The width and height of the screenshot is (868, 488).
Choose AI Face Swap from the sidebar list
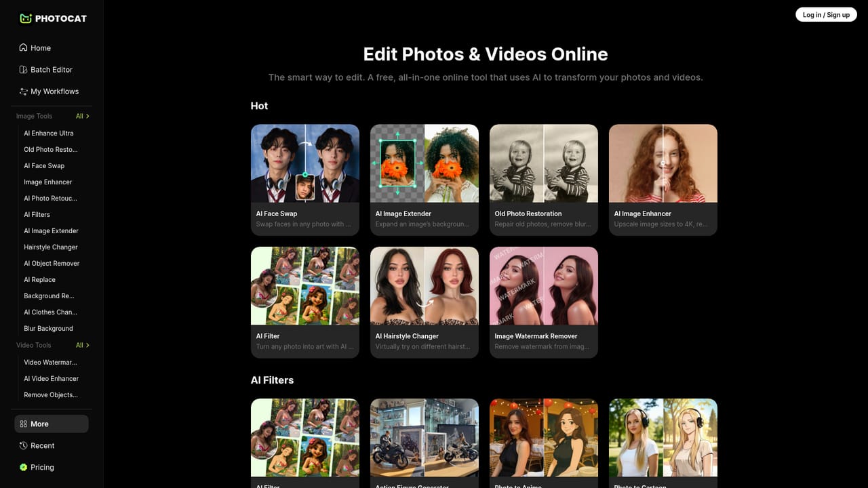pyautogui.click(x=44, y=166)
